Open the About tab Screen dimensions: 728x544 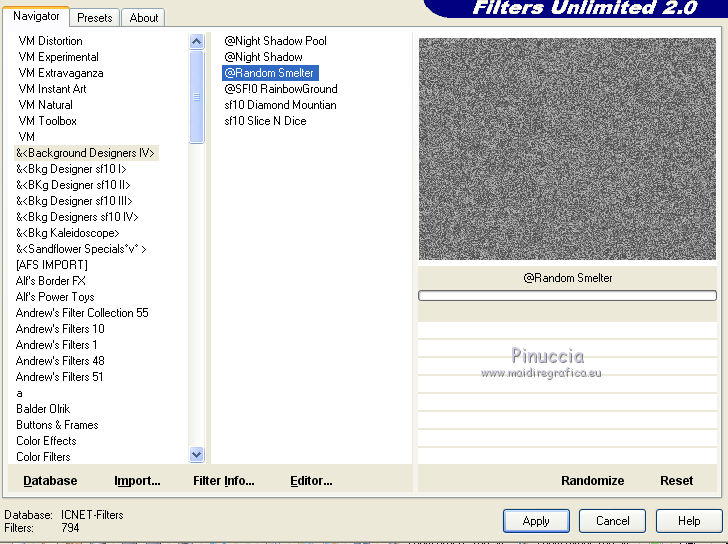(143, 18)
